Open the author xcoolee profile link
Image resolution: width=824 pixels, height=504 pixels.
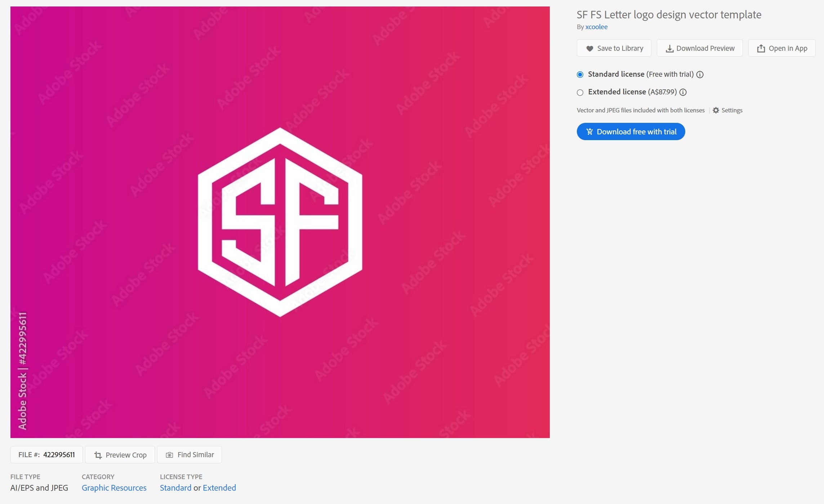point(596,27)
